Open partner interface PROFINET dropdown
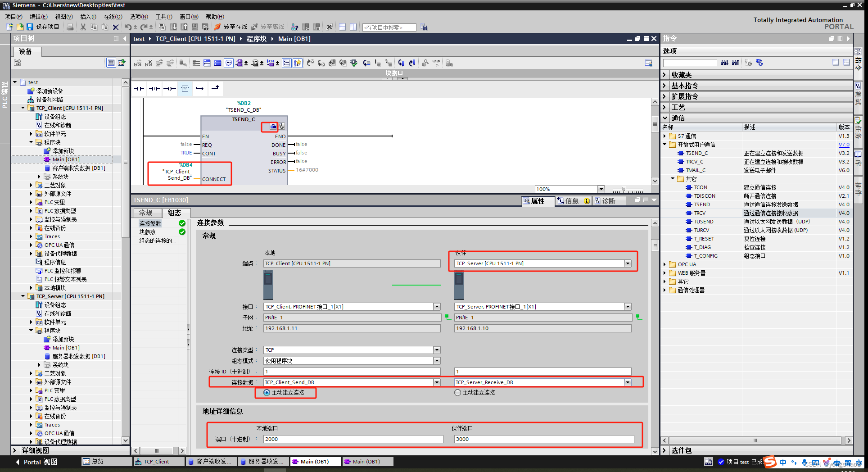The height and width of the screenshot is (472, 868). 628,307
